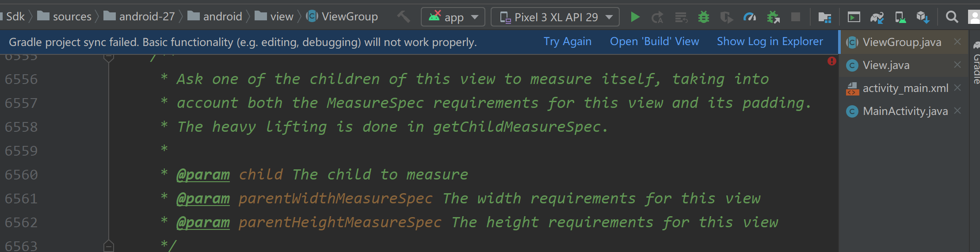The width and height of the screenshot is (980, 252).
Task: Collapse the Javadoc fold end marker at line 6563
Action: coord(109,246)
